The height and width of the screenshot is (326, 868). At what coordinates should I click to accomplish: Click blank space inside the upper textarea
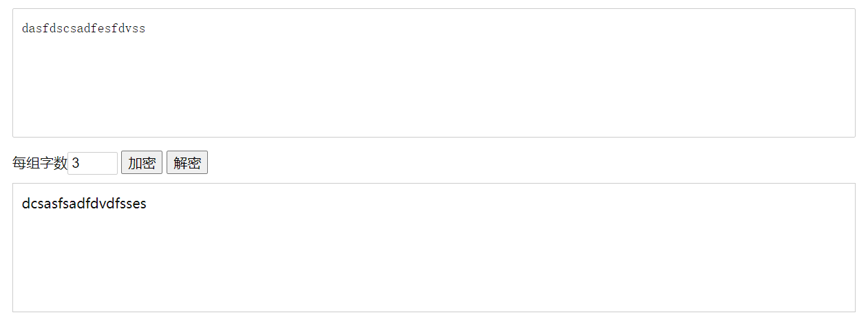pyautogui.click(x=482, y=89)
